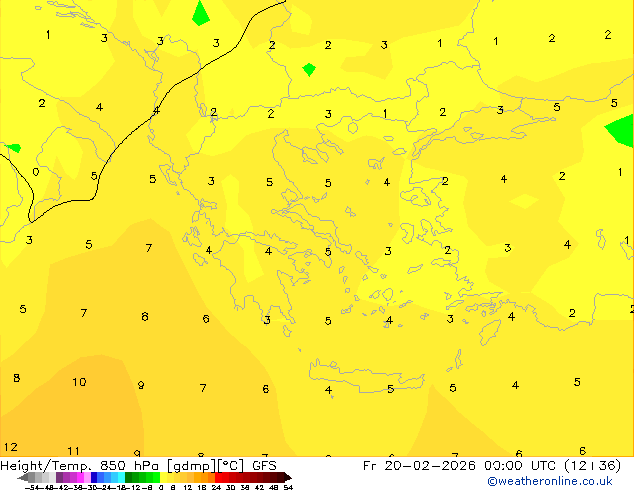Click the "00:00 UTC" time text
This screenshot has height=490, width=634.
tap(522, 465)
